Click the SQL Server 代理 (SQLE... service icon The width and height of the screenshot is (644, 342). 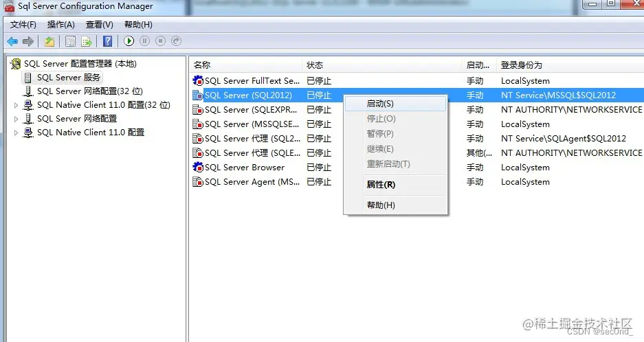pyautogui.click(x=198, y=152)
